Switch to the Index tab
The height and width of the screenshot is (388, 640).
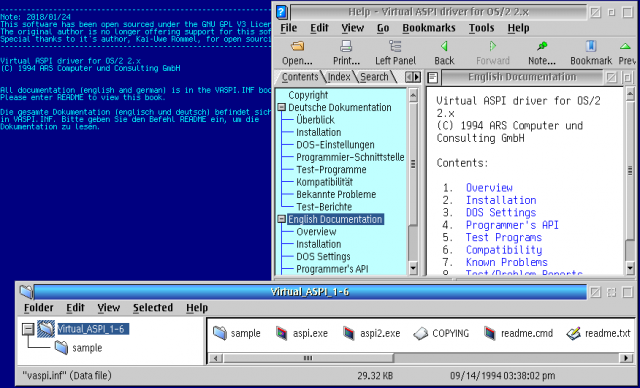pyautogui.click(x=339, y=77)
